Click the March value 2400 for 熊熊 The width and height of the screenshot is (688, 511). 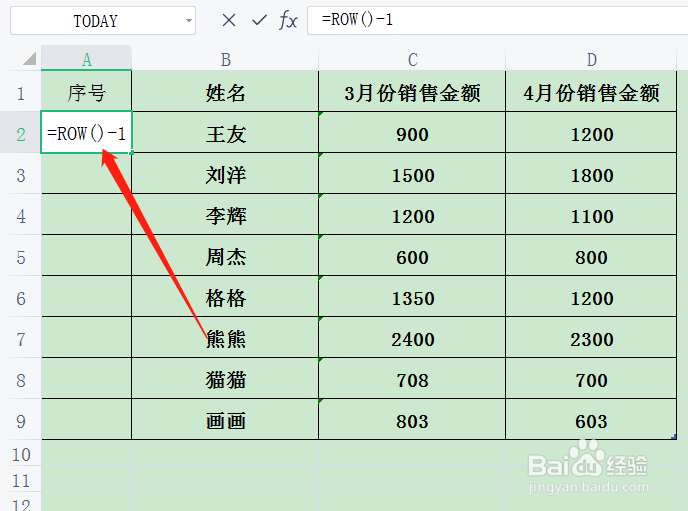(412, 339)
